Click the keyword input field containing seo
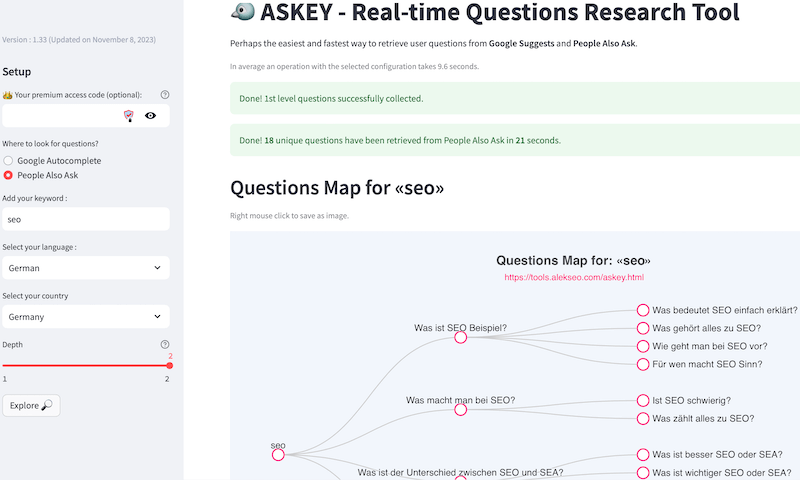 85,219
